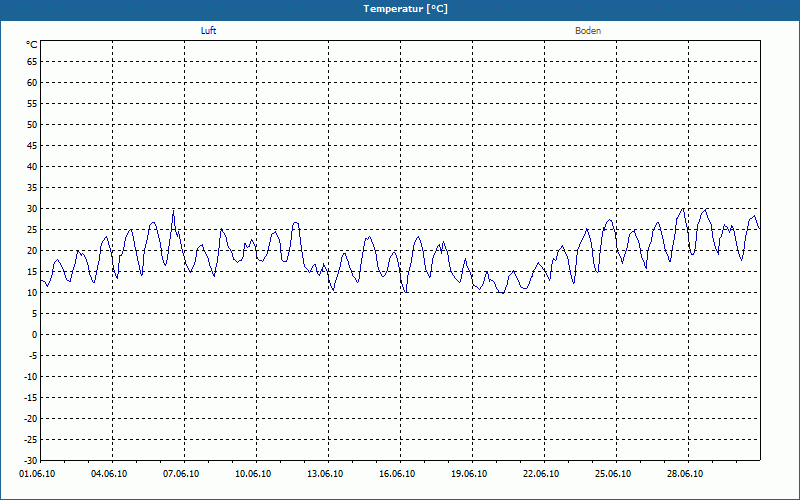Click the 45 y-axis value
Screen dimensions: 800x500
point(32,146)
